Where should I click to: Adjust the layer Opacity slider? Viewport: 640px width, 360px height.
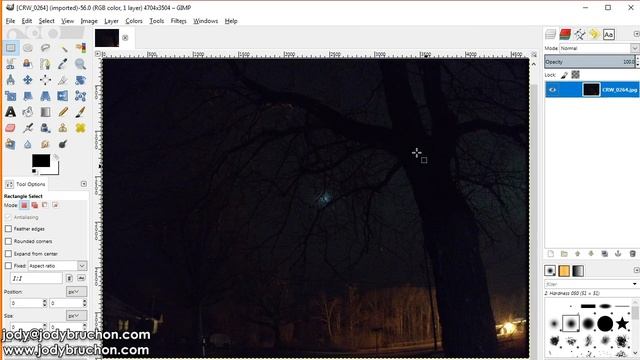(590, 62)
